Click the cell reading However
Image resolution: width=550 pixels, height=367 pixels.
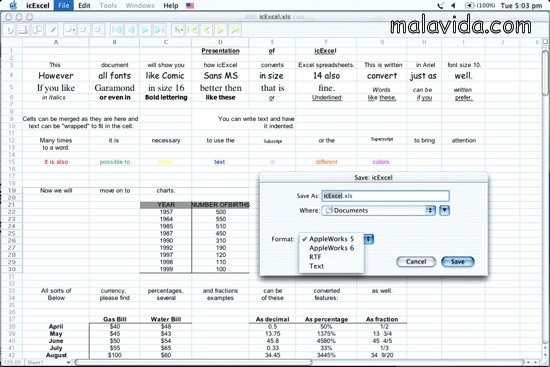tap(56, 75)
